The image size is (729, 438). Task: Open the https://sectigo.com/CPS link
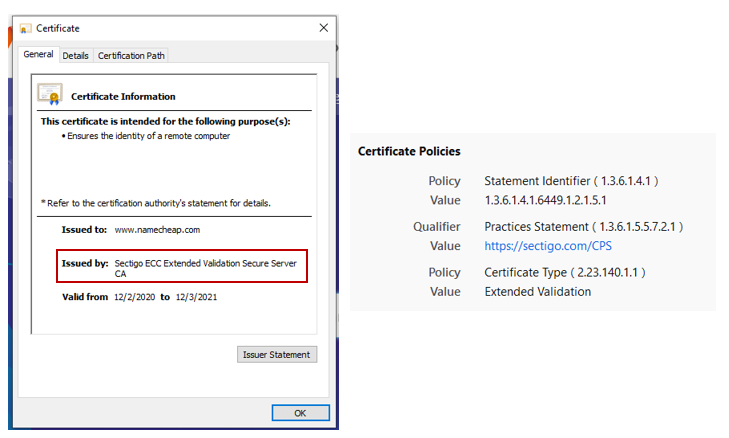[548, 246]
